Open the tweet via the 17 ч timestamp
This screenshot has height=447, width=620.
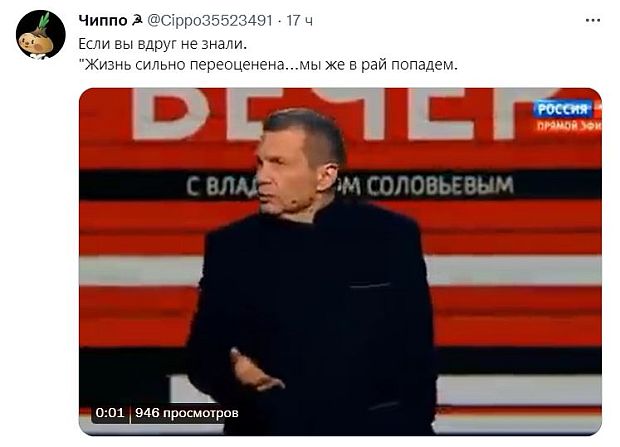[x=299, y=20]
